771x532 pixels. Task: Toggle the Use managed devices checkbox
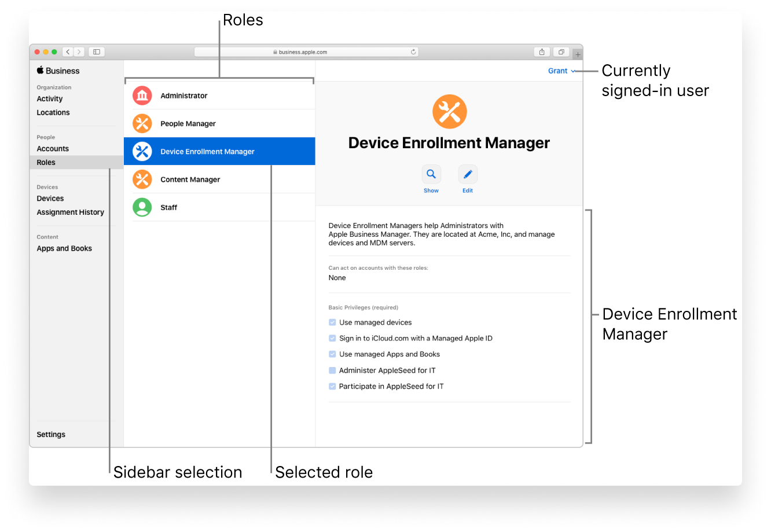pos(332,322)
